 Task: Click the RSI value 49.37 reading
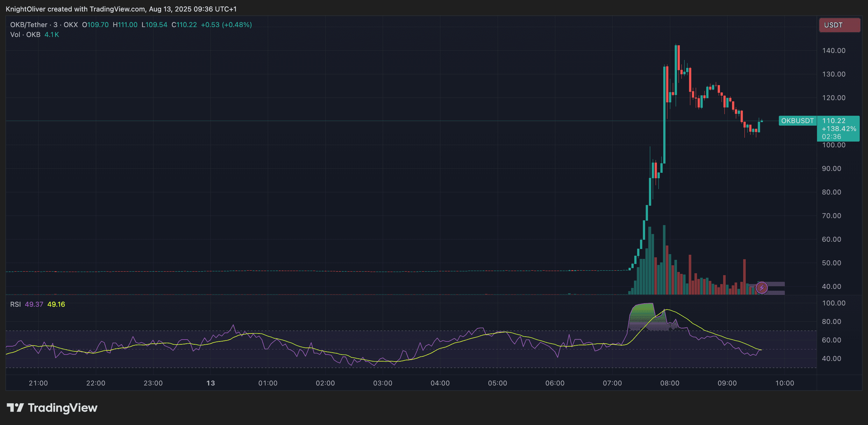click(x=34, y=304)
